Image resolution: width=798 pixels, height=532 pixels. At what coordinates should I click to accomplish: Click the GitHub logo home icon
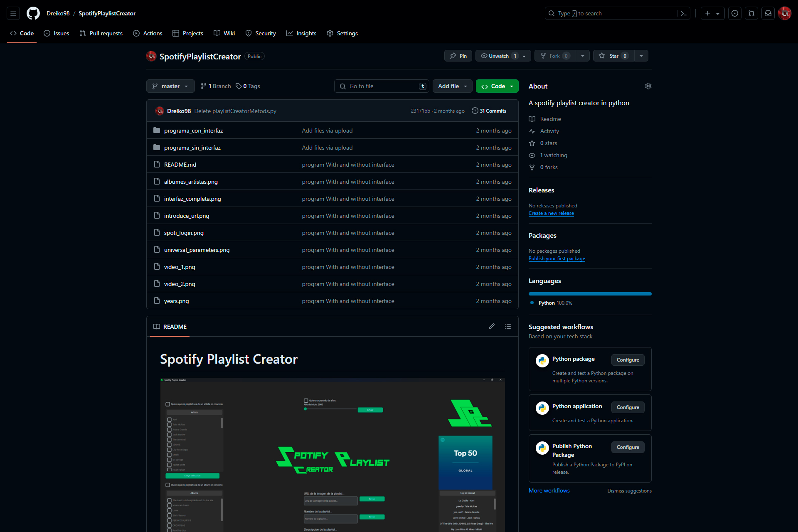tap(33, 13)
